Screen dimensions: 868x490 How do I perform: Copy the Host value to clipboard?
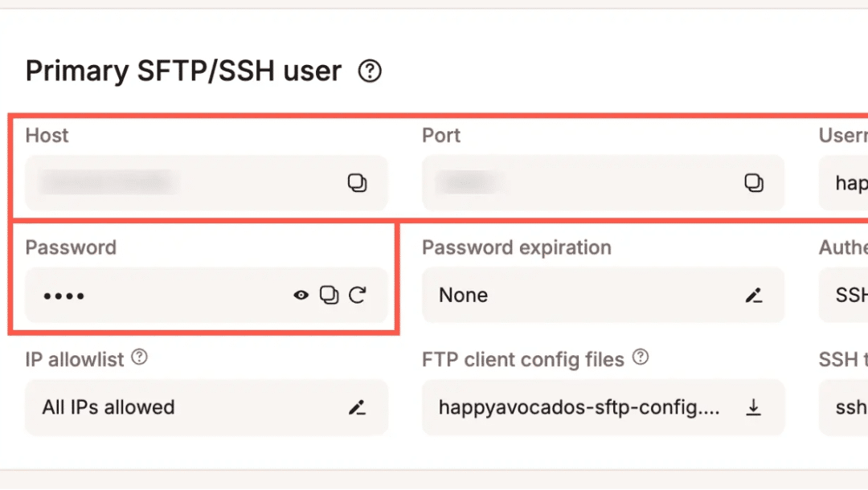pyautogui.click(x=356, y=182)
